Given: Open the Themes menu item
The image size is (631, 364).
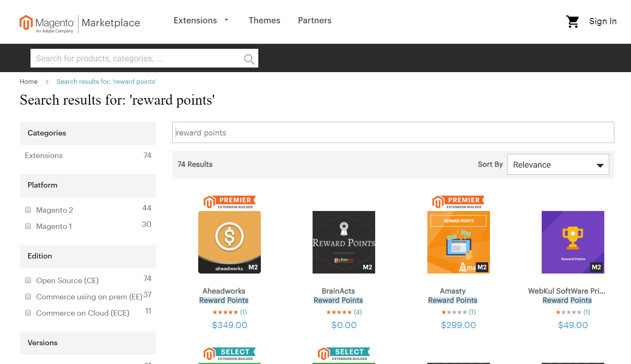Looking at the screenshot, I should 264,20.
